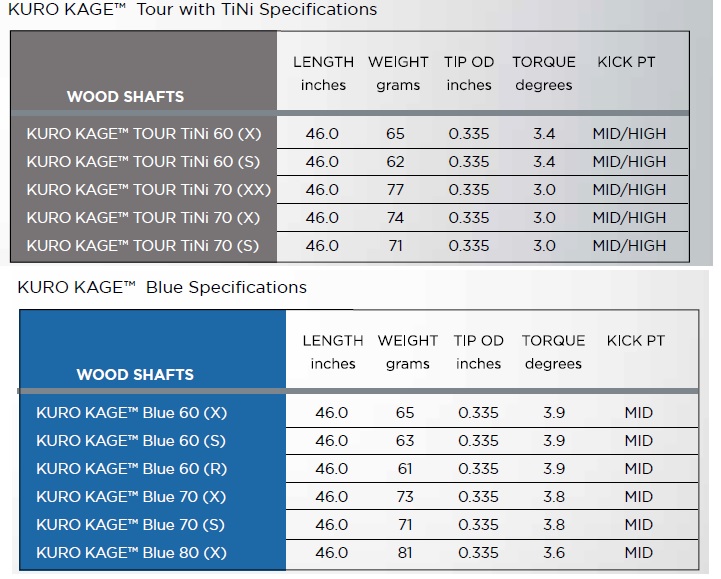Click 'WOOD SHAFTS' header in the gray TiNi table

click(x=125, y=97)
